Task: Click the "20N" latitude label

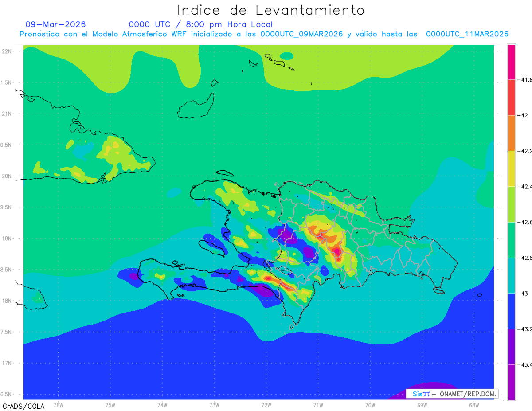Action: [x=7, y=176]
